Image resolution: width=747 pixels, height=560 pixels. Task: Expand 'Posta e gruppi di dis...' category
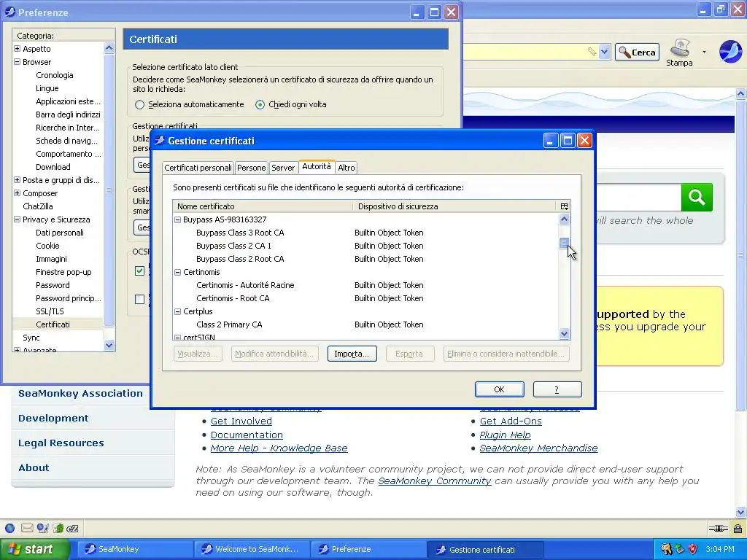click(18, 180)
